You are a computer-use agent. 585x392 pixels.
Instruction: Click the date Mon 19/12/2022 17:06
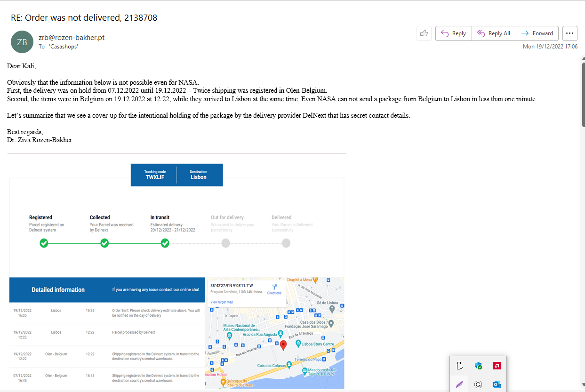click(x=550, y=47)
